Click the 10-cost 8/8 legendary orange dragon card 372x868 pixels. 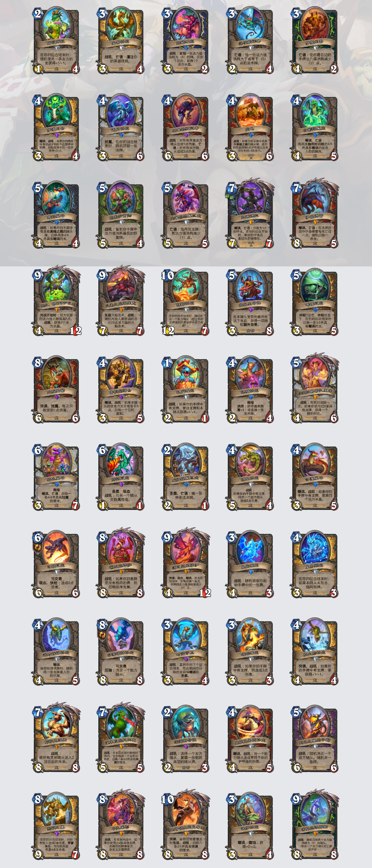[x=186, y=826]
